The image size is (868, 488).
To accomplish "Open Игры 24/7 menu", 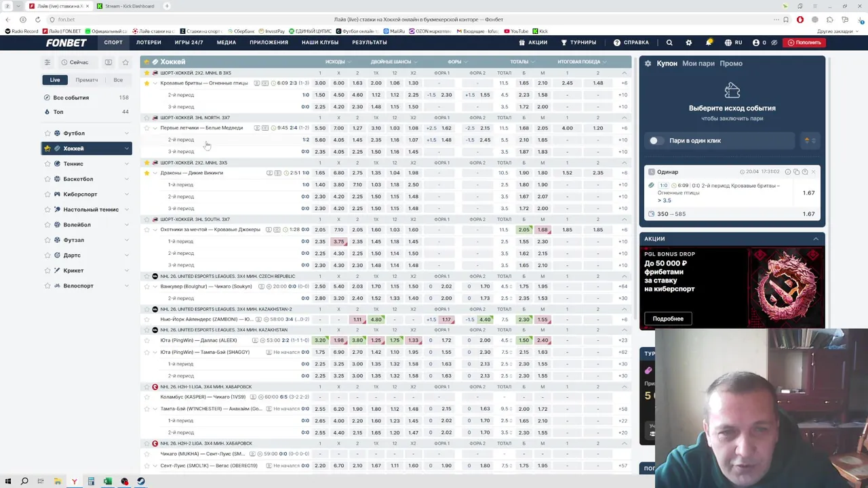I will [189, 42].
